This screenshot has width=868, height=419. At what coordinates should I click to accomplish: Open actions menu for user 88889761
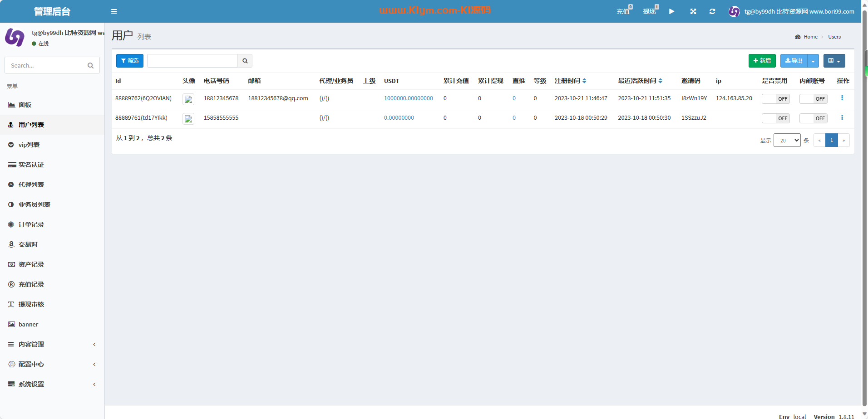pos(842,117)
